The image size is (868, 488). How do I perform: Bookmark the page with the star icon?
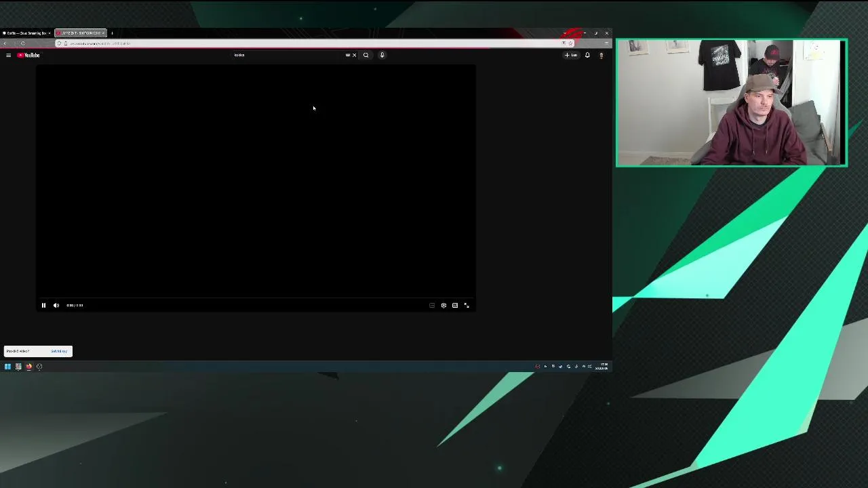point(570,43)
